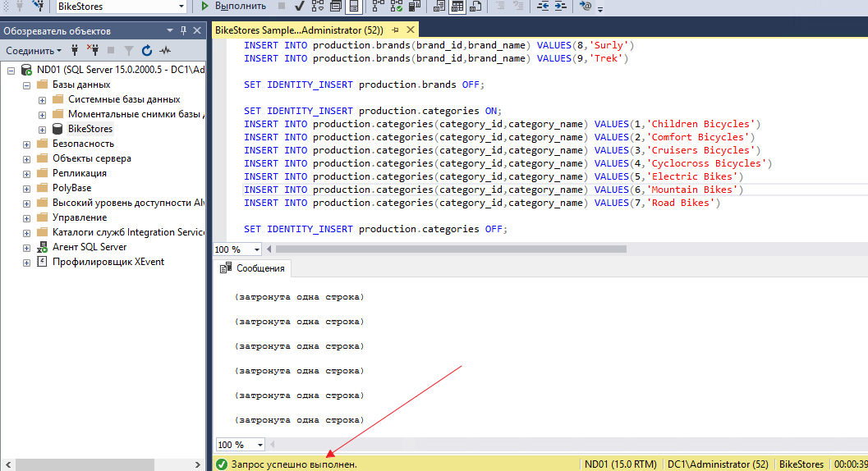Click DC1\Administrator (52) status entry
The width and height of the screenshot is (868, 471).
click(718, 464)
